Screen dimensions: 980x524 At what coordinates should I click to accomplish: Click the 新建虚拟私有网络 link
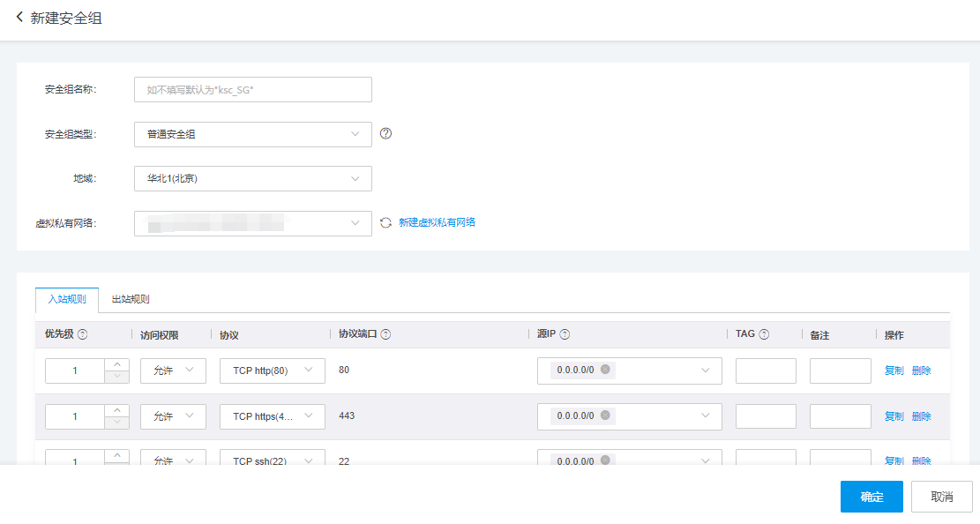click(437, 222)
